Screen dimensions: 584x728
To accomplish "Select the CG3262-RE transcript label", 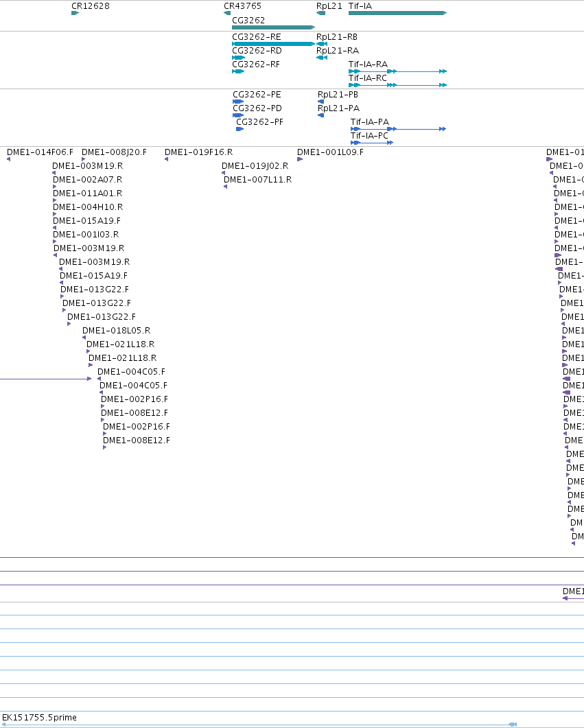I will [x=256, y=36].
